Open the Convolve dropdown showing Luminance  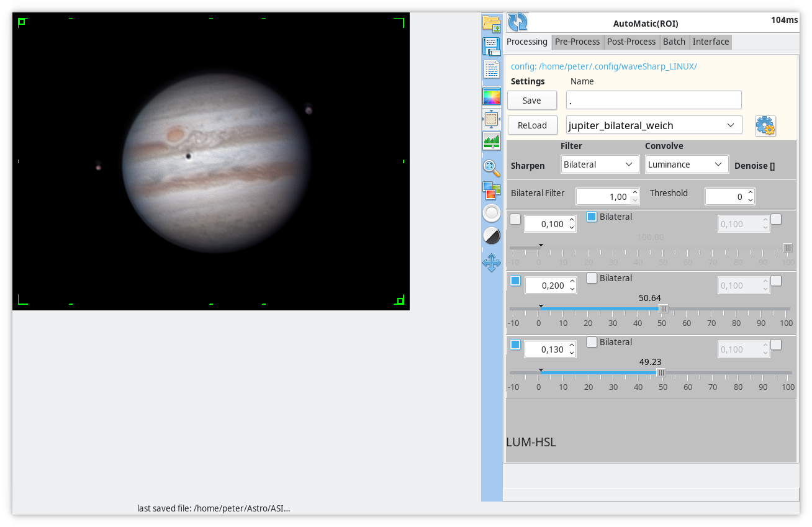click(x=687, y=164)
